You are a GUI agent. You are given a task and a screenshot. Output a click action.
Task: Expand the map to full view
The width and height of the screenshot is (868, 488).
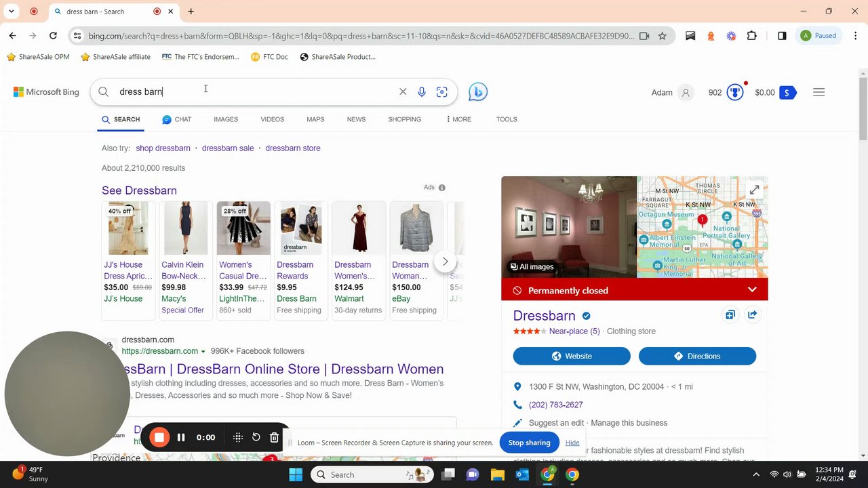(754, 190)
